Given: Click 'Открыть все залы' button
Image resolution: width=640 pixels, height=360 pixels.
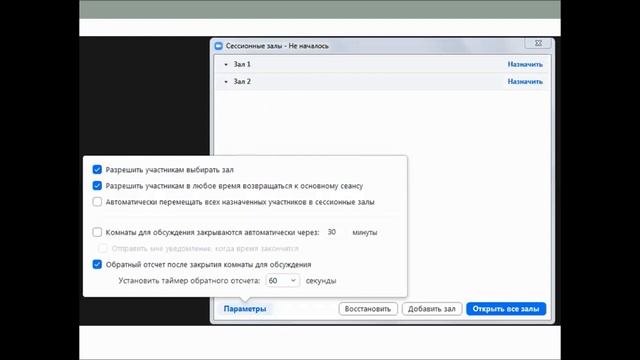Looking at the screenshot, I should pyautogui.click(x=506, y=309).
